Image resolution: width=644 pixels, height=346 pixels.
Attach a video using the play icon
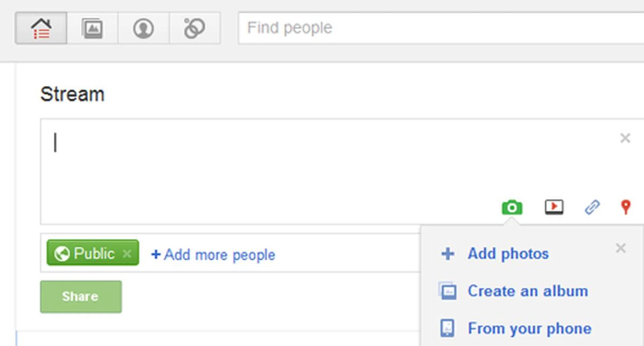[x=554, y=207]
